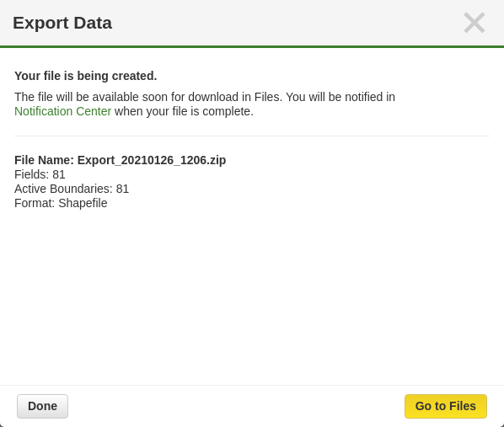Click the 'Format: Shapefile' line
The width and height of the screenshot is (504, 427).
tap(61, 203)
